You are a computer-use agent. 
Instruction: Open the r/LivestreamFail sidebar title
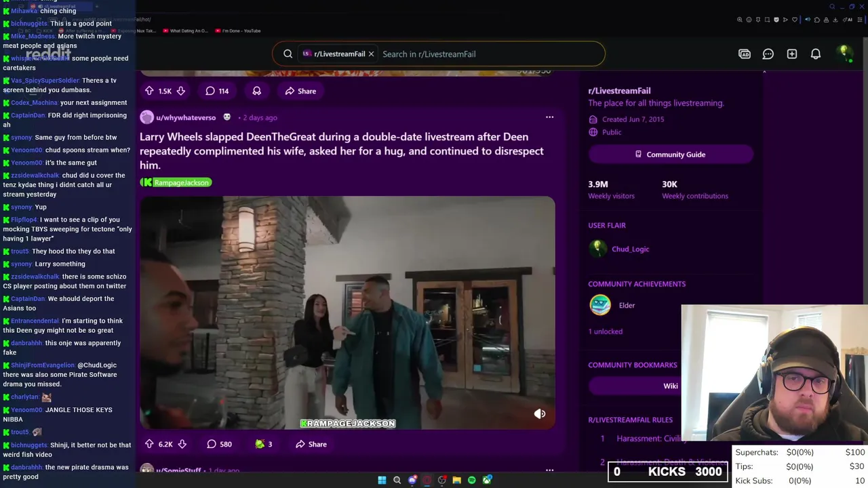619,90
